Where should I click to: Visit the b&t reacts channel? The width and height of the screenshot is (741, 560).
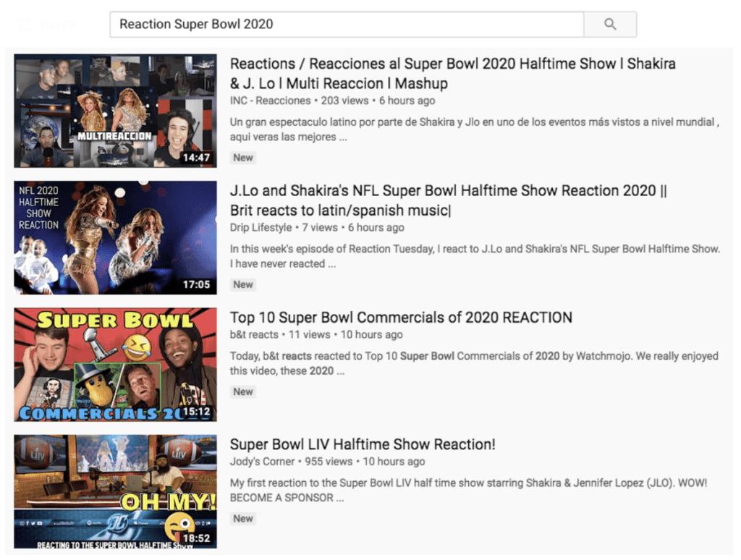(254, 334)
